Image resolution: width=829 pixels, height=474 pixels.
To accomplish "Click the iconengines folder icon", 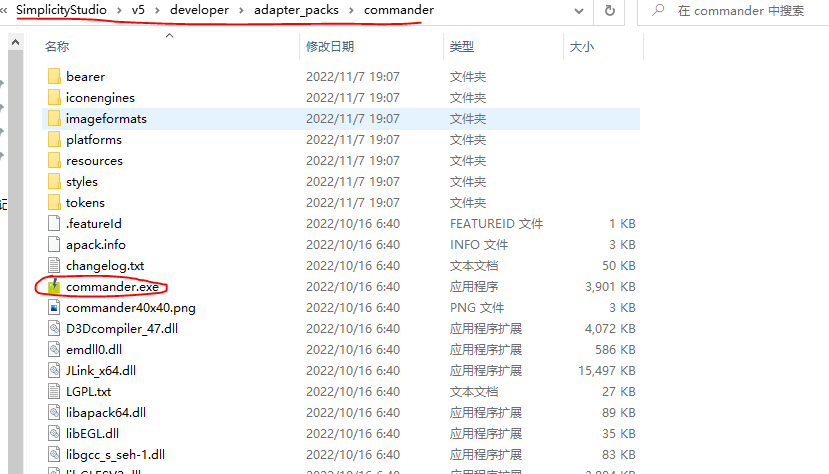I will point(54,98).
